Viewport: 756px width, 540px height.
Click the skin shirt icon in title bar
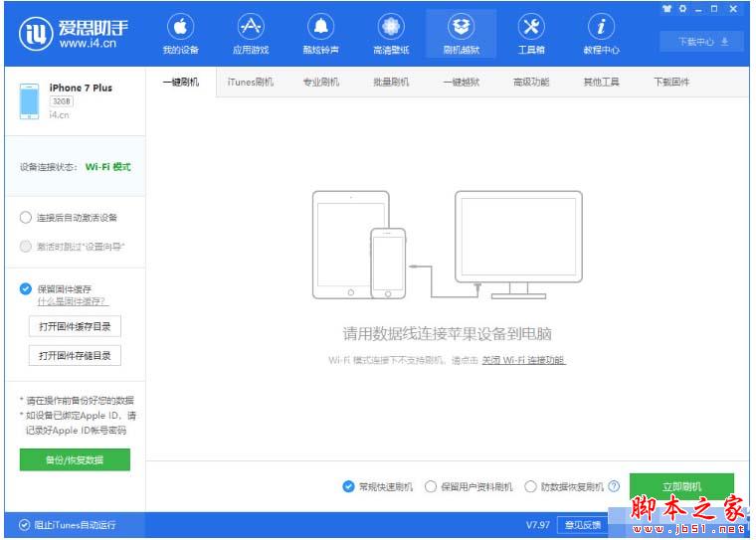pos(666,9)
